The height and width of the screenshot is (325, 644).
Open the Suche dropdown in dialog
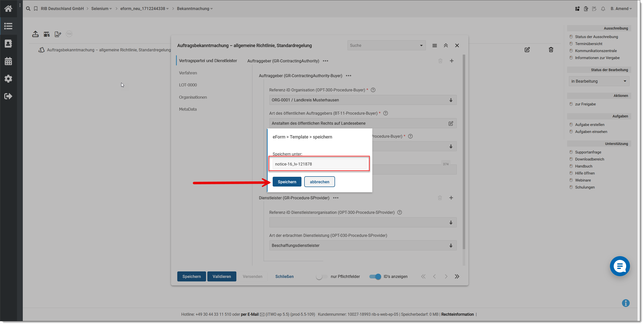(x=386, y=45)
